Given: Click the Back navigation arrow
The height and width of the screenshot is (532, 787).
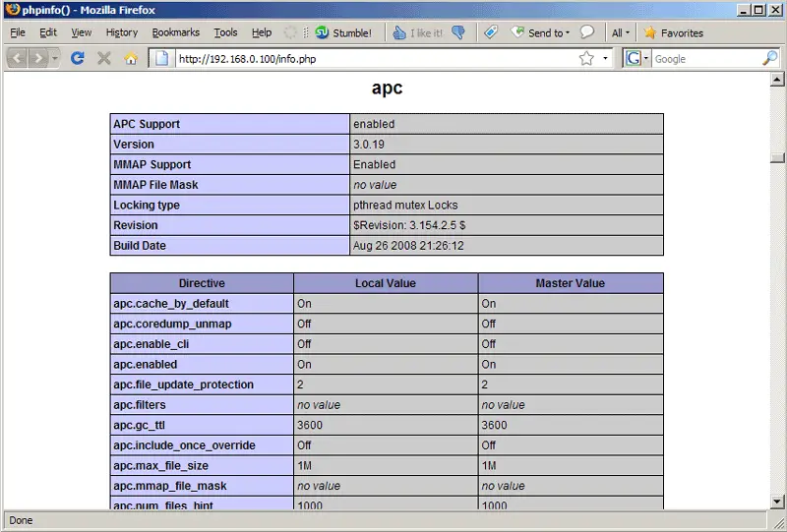Looking at the screenshot, I should [x=17, y=59].
